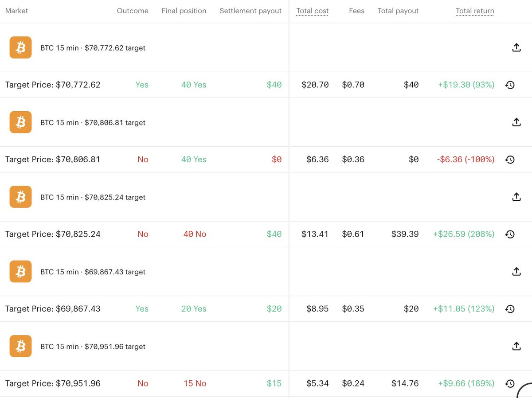The height and width of the screenshot is (398, 532).
Task: Share the $69,867.43 target market
Action: tap(516, 272)
